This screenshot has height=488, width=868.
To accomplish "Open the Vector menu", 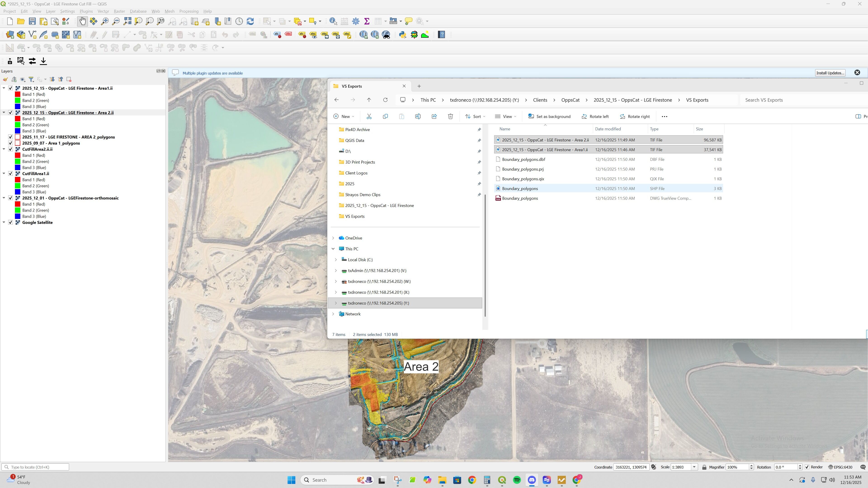I will pyautogui.click(x=103, y=11).
